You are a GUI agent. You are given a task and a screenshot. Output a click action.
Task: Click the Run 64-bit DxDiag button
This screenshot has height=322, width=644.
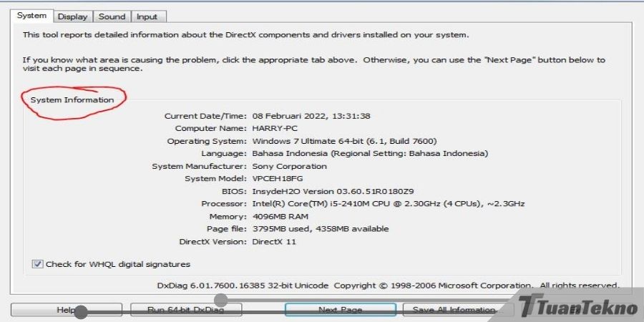click(x=185, y=310)
